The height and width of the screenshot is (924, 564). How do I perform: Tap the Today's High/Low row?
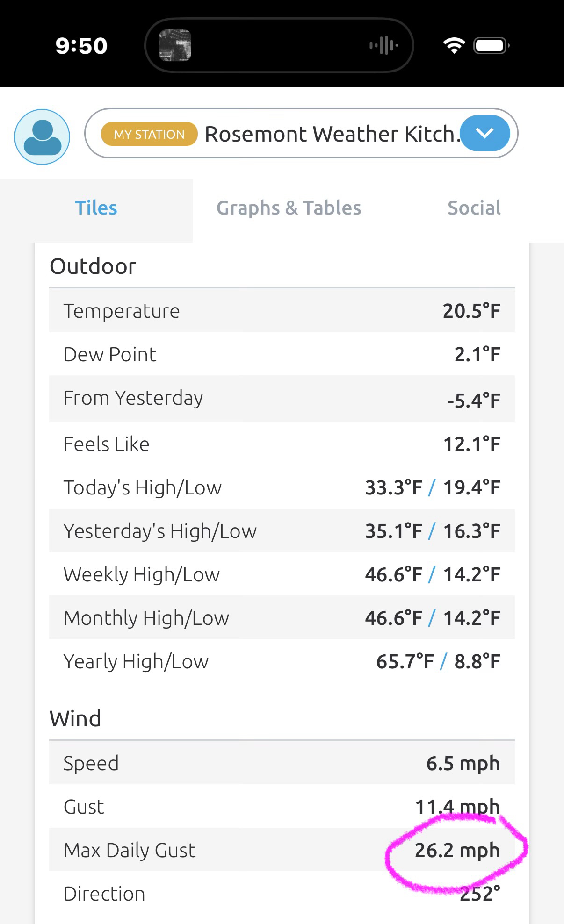click(x=282, y=487)
